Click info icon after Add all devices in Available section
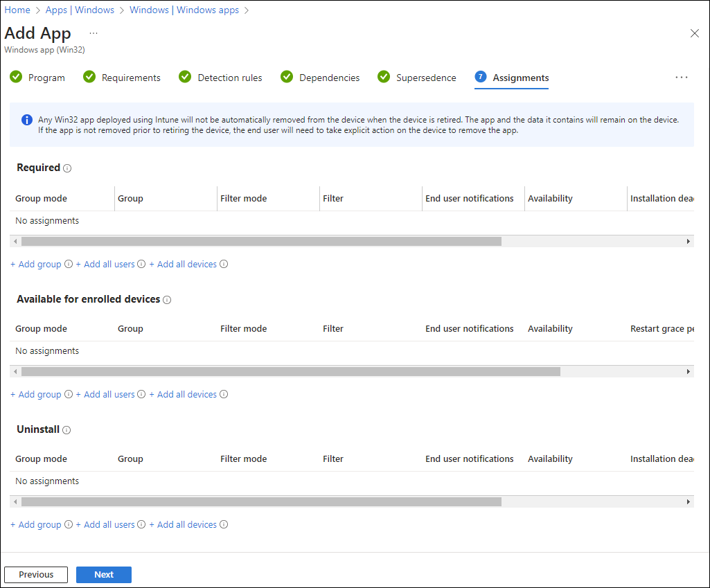 224,394
